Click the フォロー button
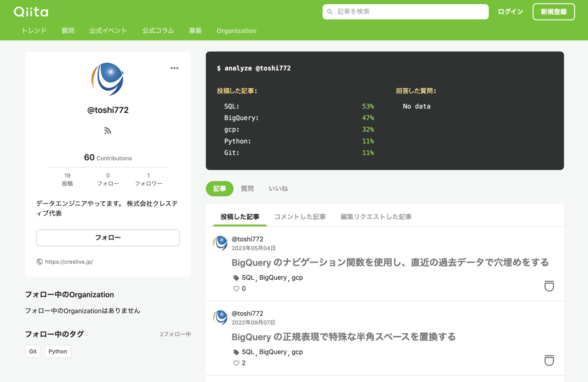The height and width of the screenshot is (382, 588). click(x=108, y=238)
